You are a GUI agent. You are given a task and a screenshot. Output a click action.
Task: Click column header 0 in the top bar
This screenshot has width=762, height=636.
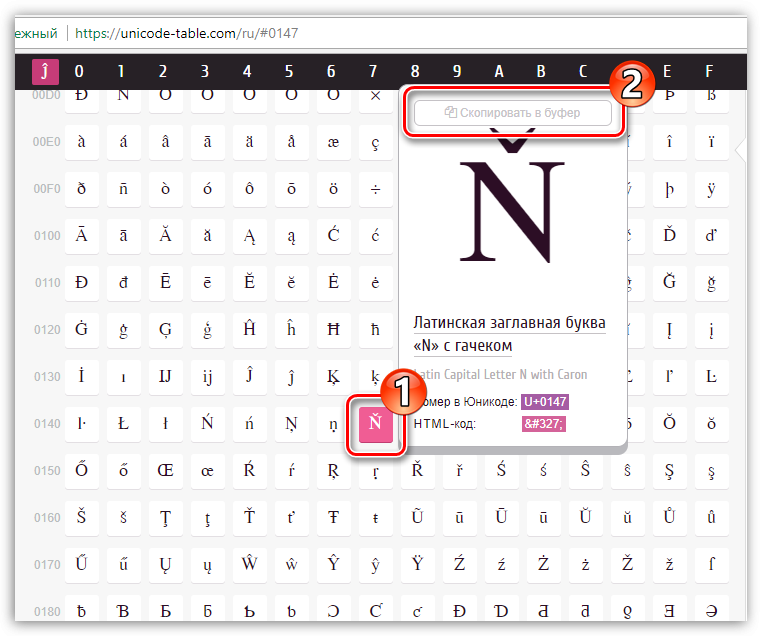click(x=80, y=71)
